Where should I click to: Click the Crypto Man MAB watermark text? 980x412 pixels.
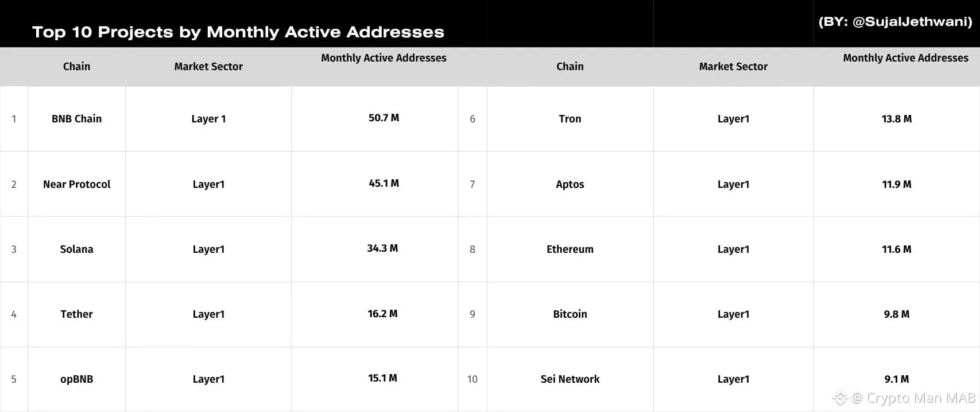921,398
